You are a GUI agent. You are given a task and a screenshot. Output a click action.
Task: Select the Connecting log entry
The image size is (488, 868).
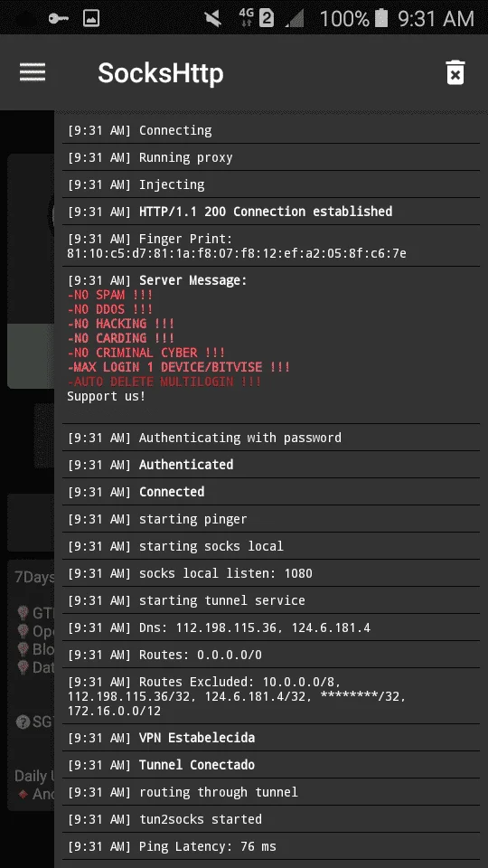click(270, 130)
